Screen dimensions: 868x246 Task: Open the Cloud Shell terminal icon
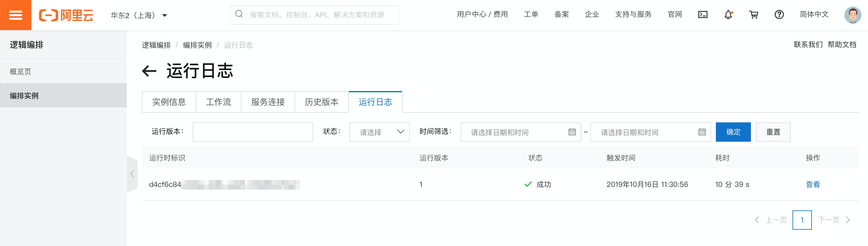click(x=703, y=14)
